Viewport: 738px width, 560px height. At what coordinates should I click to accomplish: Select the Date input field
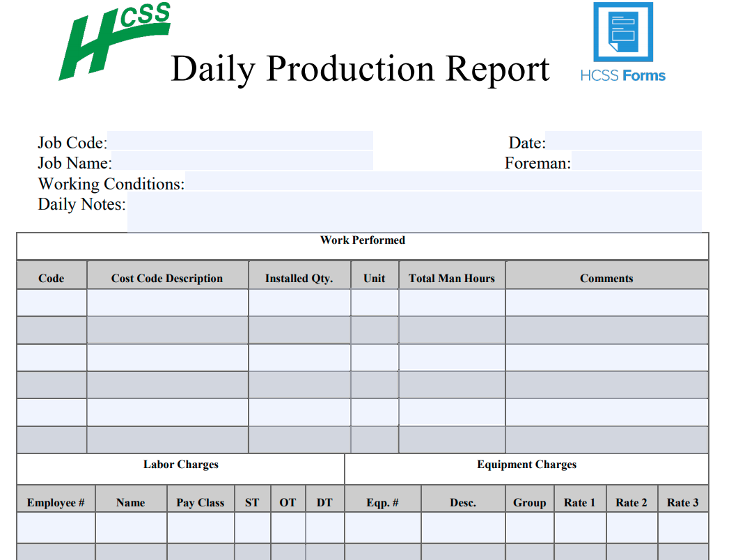click(622, 141)
